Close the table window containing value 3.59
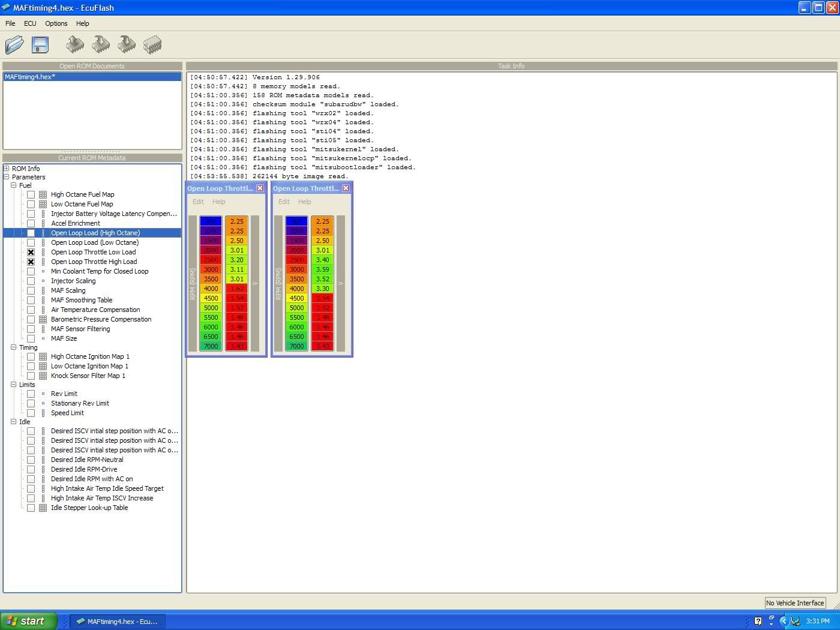Image resolution: width=840 pixels, height=630 pixels. (346, 188)
